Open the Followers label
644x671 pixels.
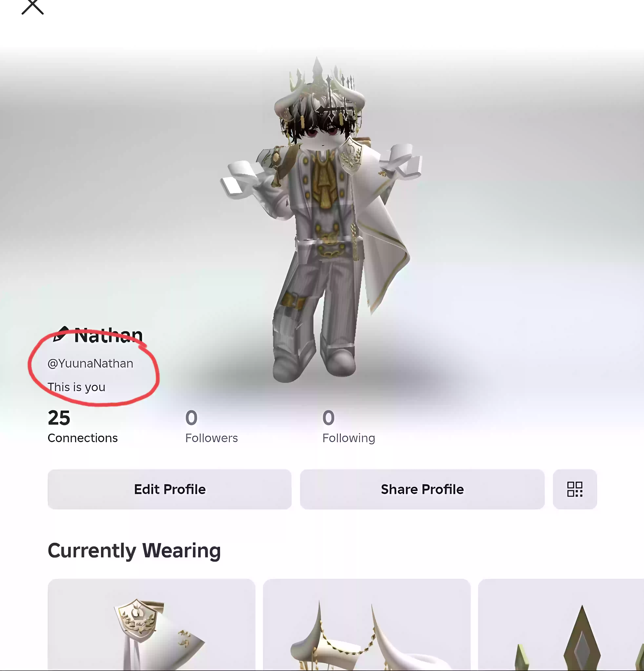211,438
